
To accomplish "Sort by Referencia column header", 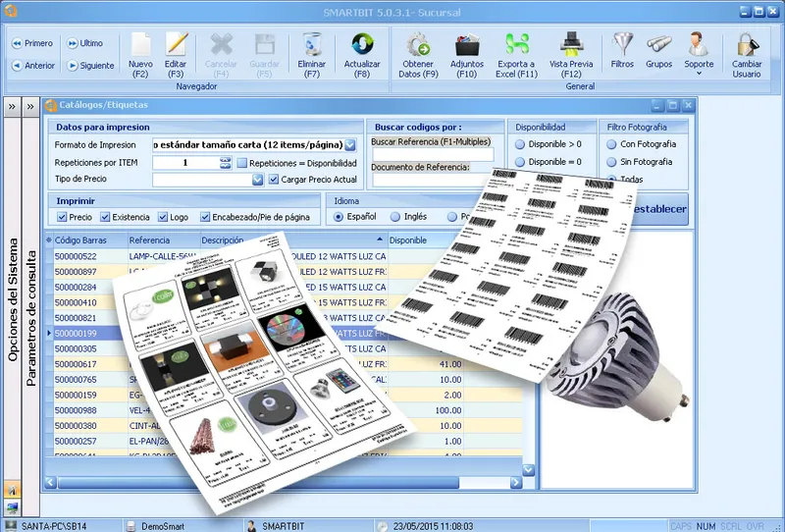I will [x=164, y=240].
